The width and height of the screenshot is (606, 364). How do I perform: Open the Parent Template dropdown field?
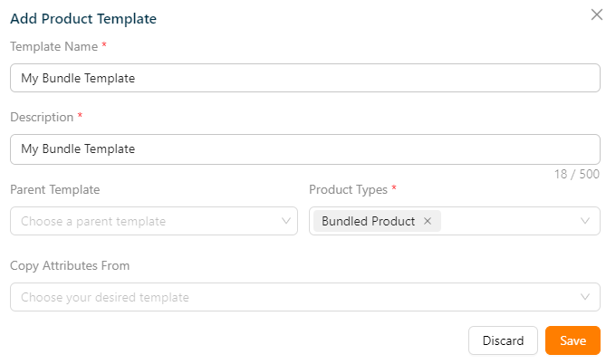click(145, 221)
